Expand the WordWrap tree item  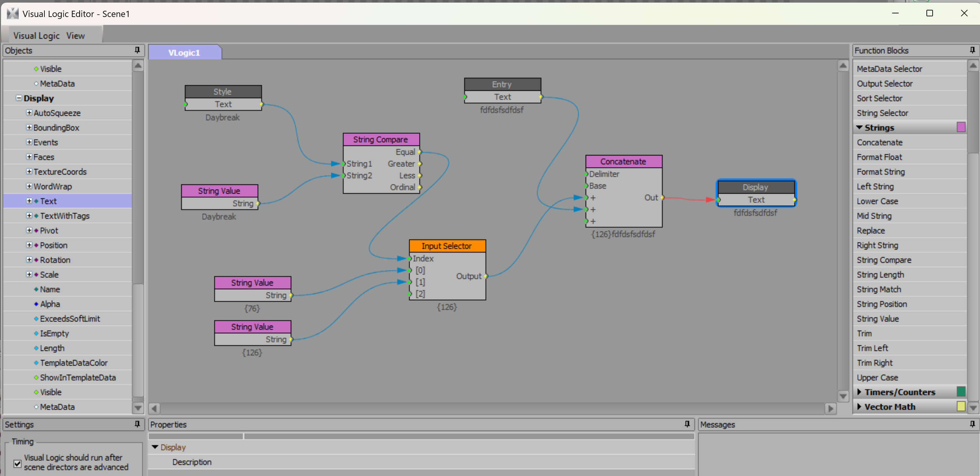(29, 186)
